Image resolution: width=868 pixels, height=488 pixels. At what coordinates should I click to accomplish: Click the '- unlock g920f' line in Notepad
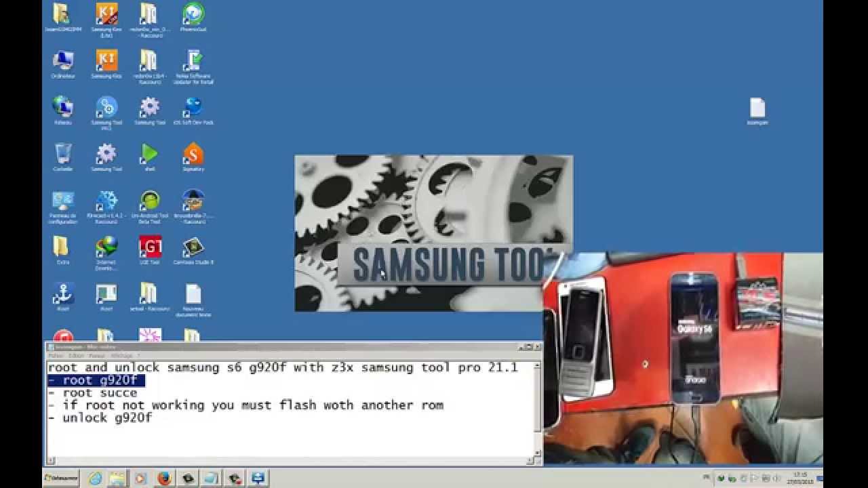coord(100,418)
